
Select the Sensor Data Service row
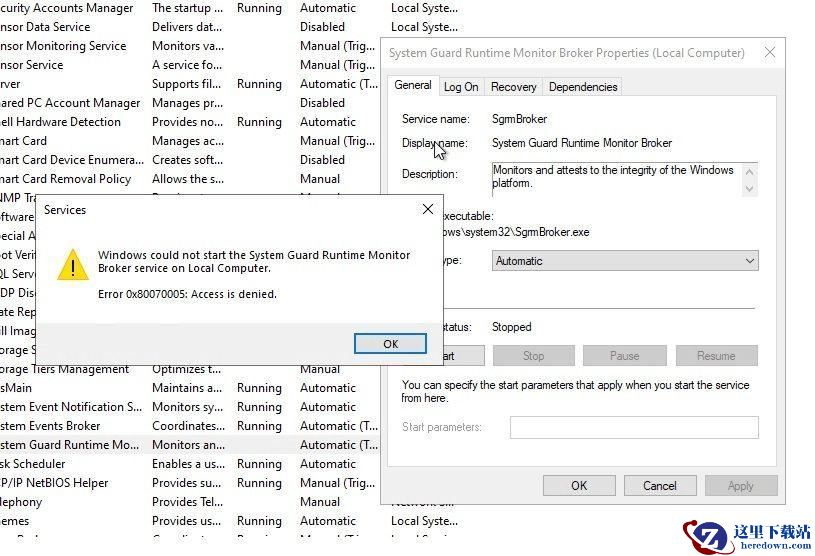click(x=229, y=27)
